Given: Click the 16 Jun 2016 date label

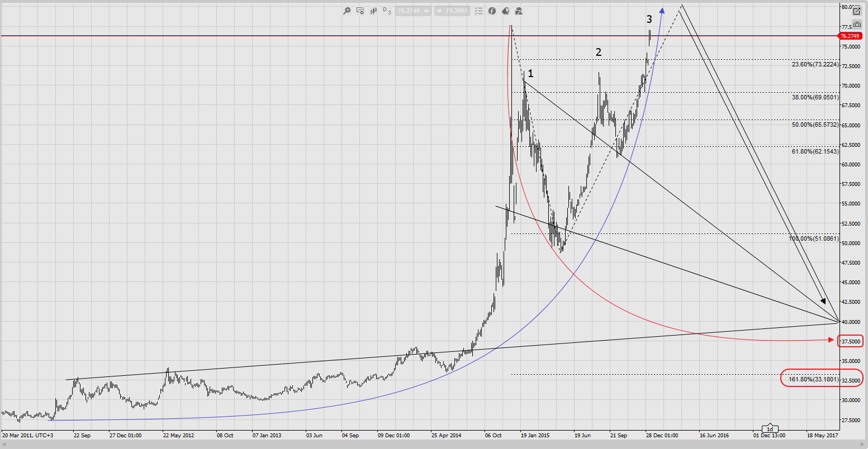Looking at the screenshot, I should click(714, 435).
